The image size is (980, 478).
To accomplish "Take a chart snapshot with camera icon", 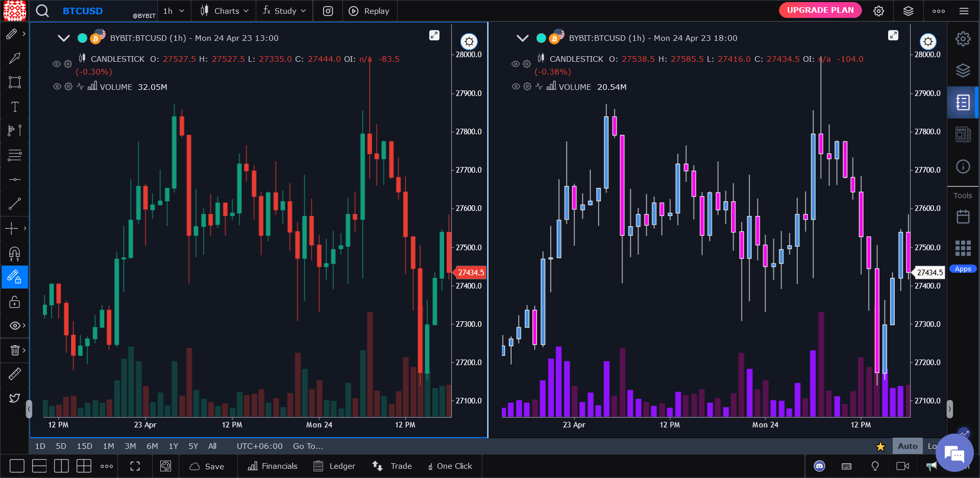I will [328, 11].
